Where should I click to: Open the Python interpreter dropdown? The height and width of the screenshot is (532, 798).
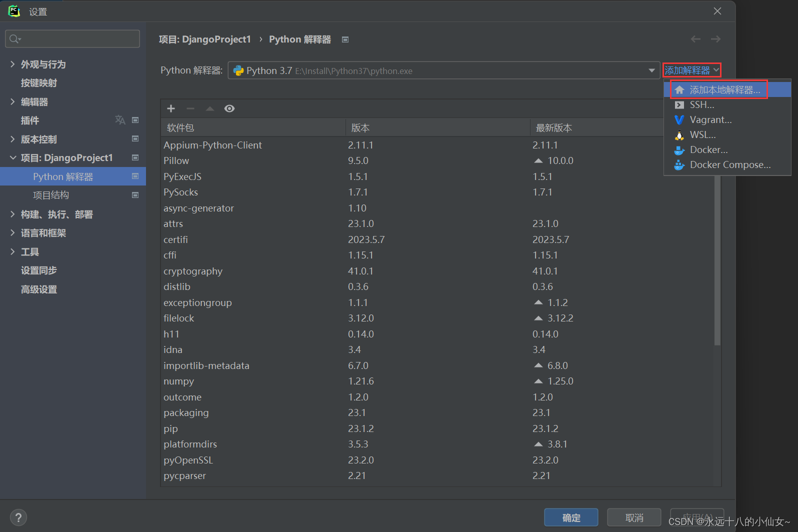coord(443,70)
